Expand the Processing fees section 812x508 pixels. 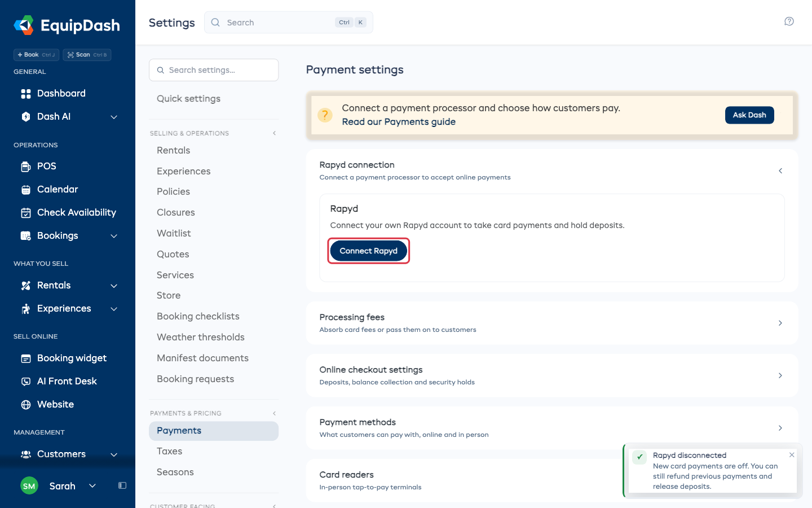pos(780,323)
